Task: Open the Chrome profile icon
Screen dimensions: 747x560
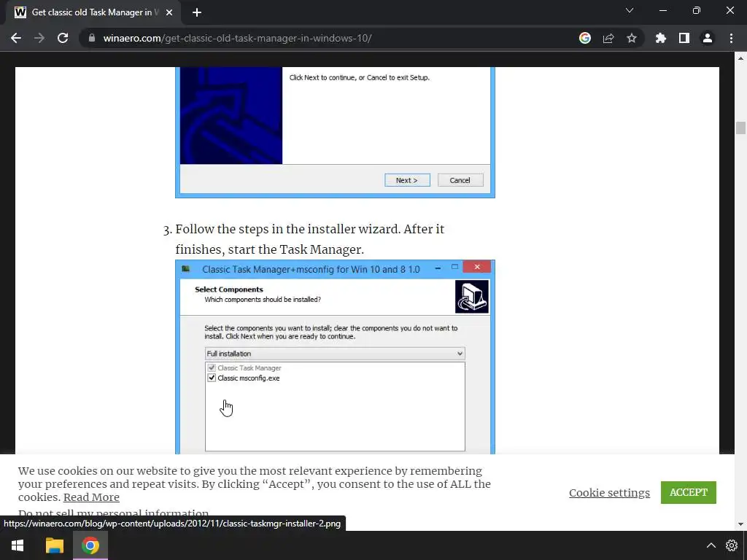Action: [x=708, y=38]
